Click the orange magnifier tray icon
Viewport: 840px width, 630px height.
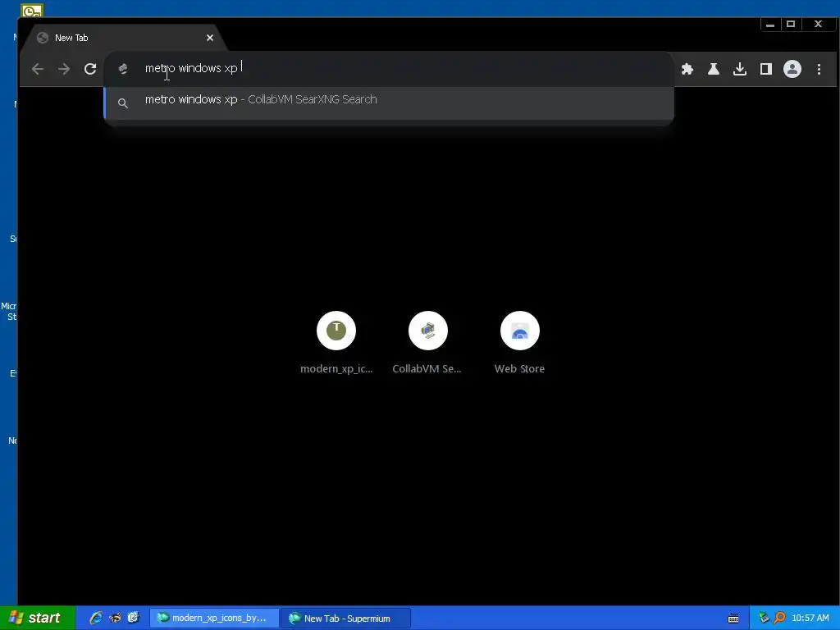[779, 618]
